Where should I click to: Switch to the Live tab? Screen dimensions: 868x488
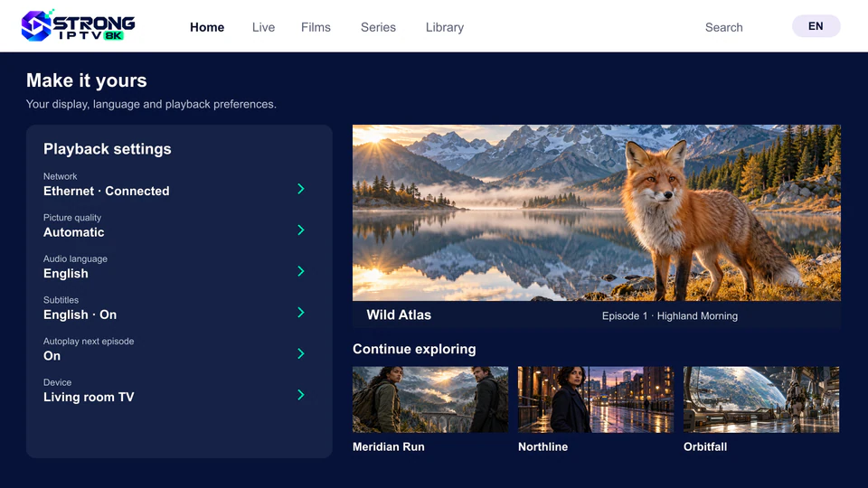263,27
